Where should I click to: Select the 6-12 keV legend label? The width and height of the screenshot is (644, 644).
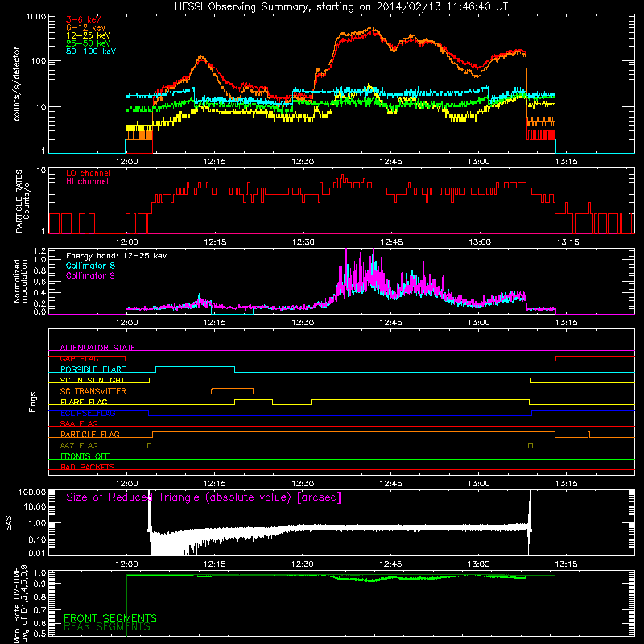click(x=86, y=27)
